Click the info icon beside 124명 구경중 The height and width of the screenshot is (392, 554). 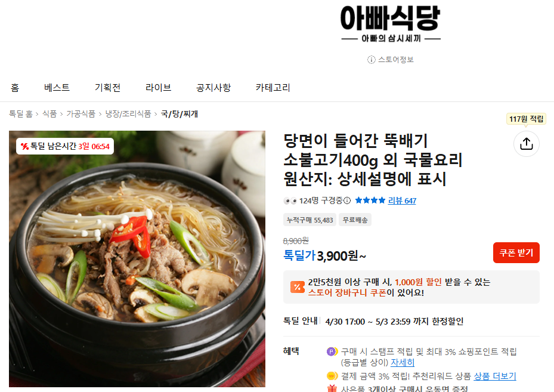point(347,200)
